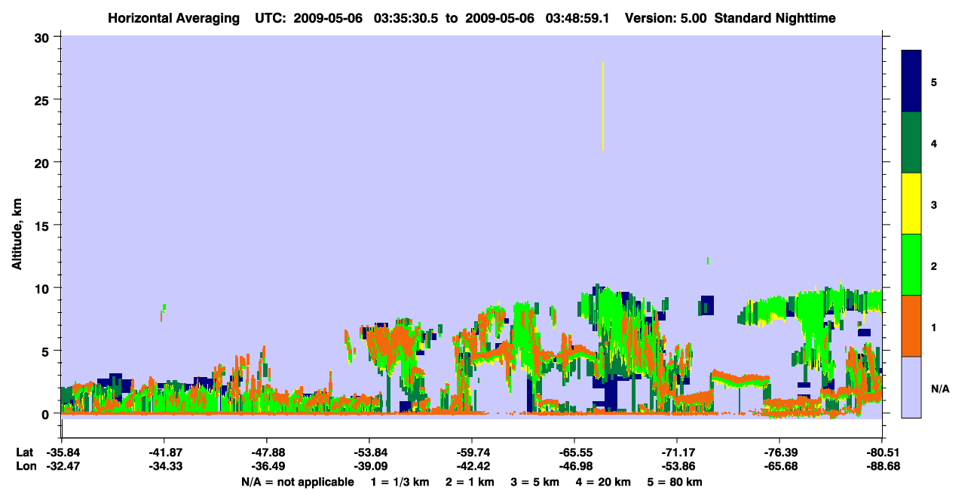Click 'Standard Nighttime' in the title

pyautogui.click(x=775, y=17)
